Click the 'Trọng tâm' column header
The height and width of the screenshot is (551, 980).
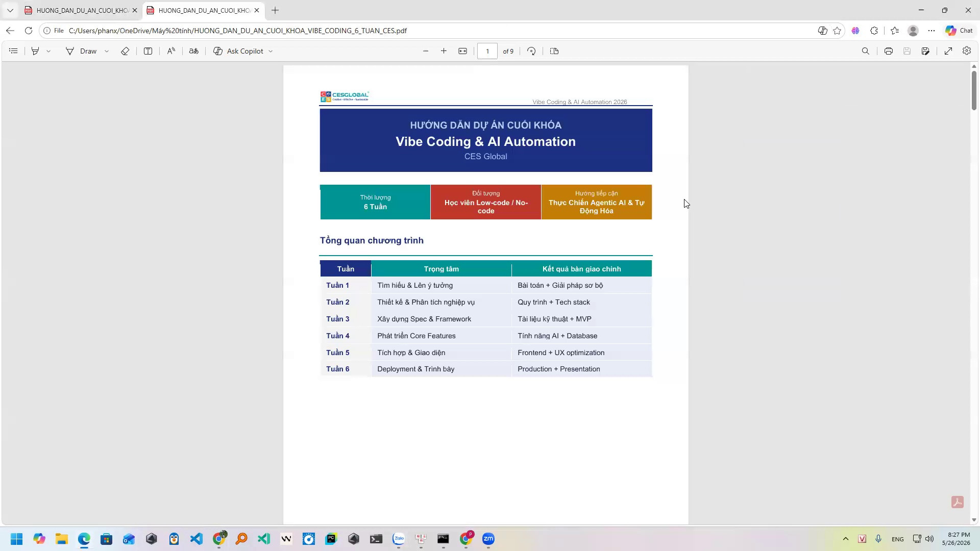pyautogui.click(x=442, y=269)
